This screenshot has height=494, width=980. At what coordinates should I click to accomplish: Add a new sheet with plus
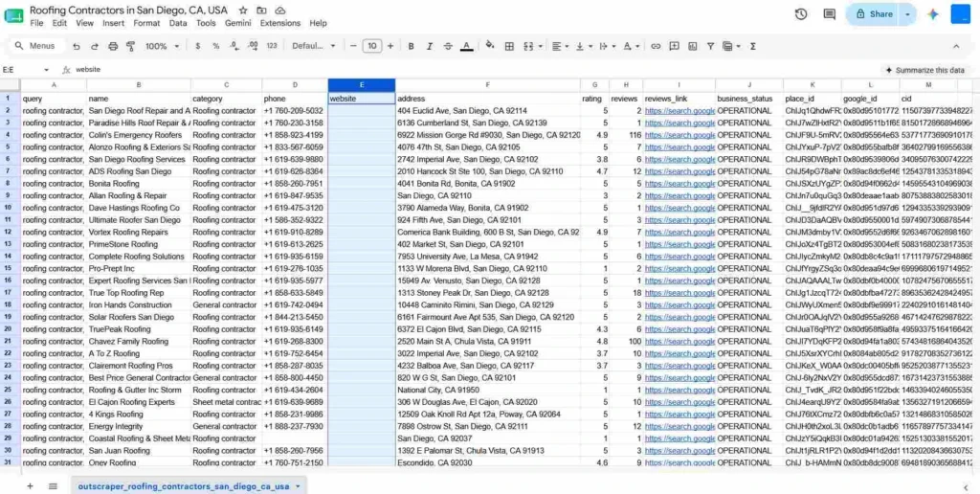(x=30, y=486)
